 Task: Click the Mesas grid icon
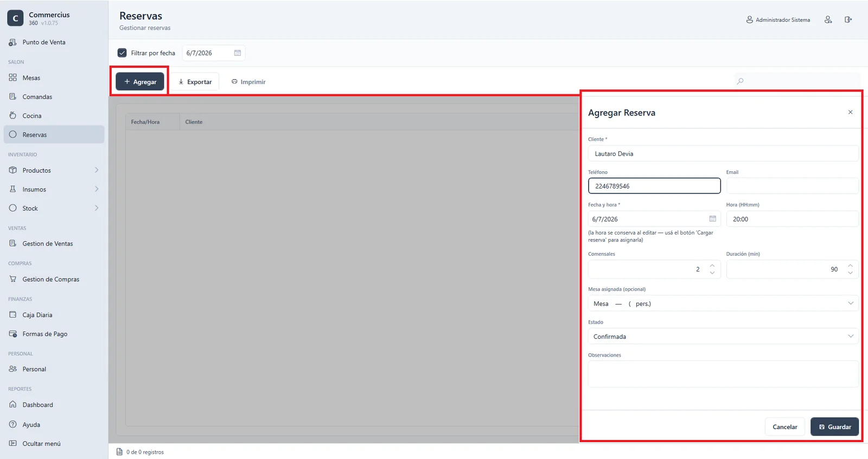(13, 77)
